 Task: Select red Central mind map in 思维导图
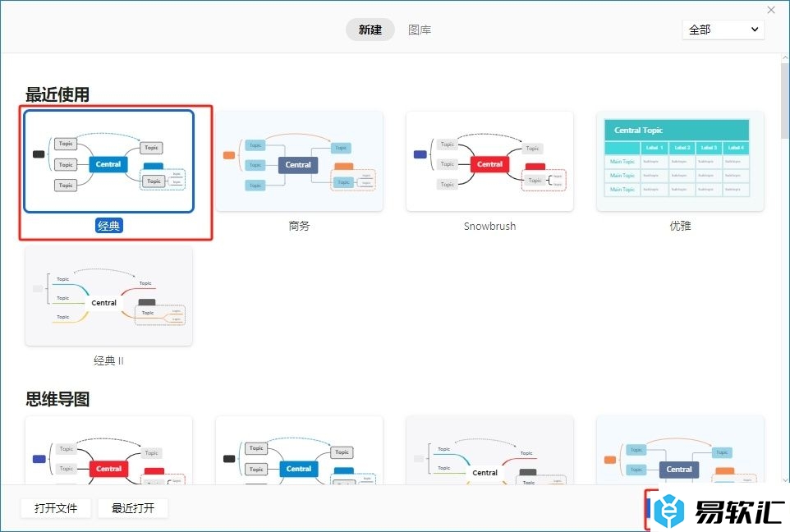(108, 451)
